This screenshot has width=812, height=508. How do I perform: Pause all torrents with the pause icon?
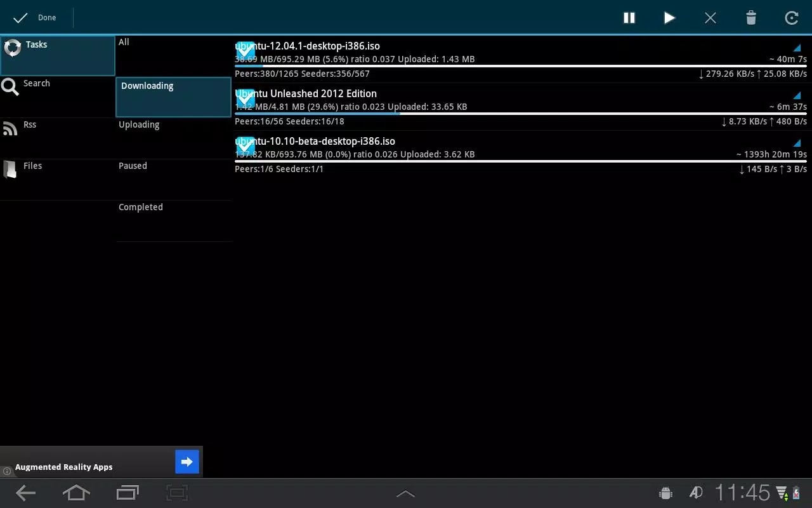(x=629, y=18)
